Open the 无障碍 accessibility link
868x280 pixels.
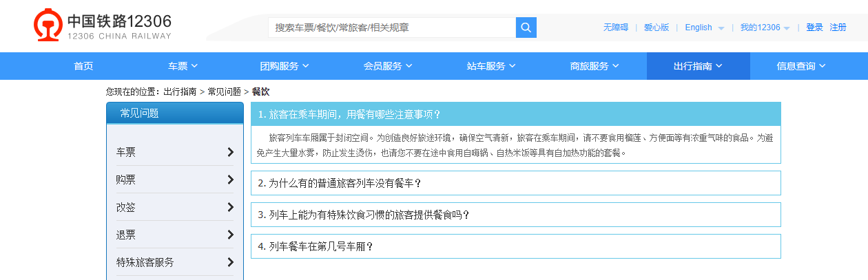[x=616, y=28]
